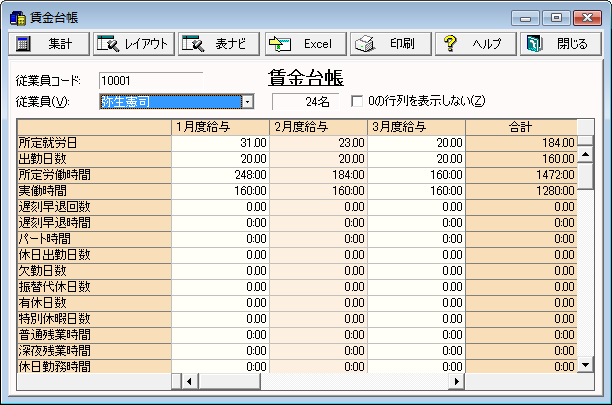Image resolution: width=612 pixels, height=405 pixels.
Task: Select the 2月度給与 column header
Action: 319,127
